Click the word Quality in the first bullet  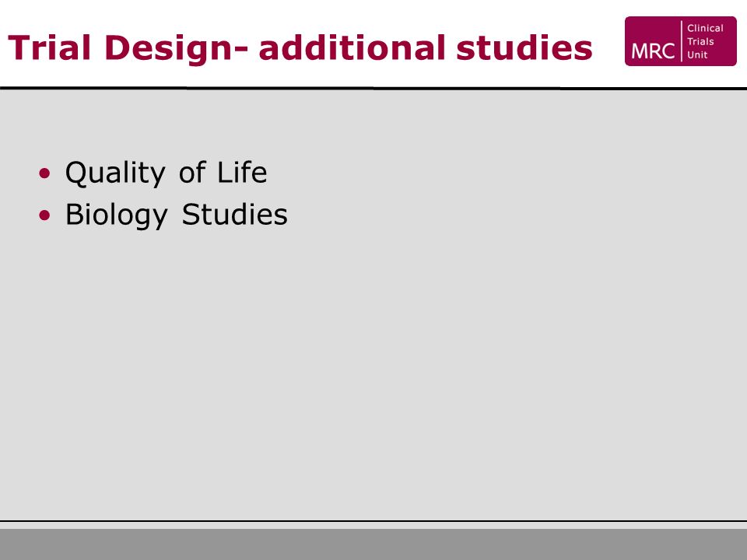click(x=115, y=173)
